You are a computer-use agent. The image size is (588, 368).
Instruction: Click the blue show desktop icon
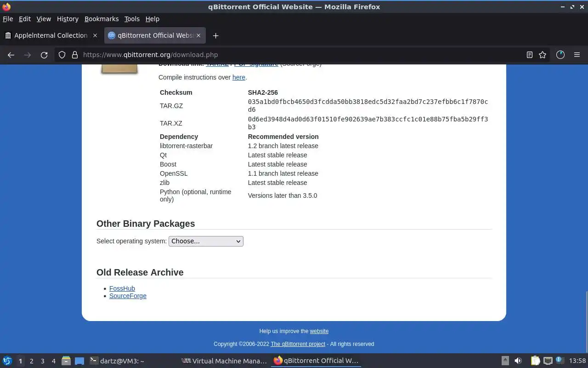coord(79,361)
